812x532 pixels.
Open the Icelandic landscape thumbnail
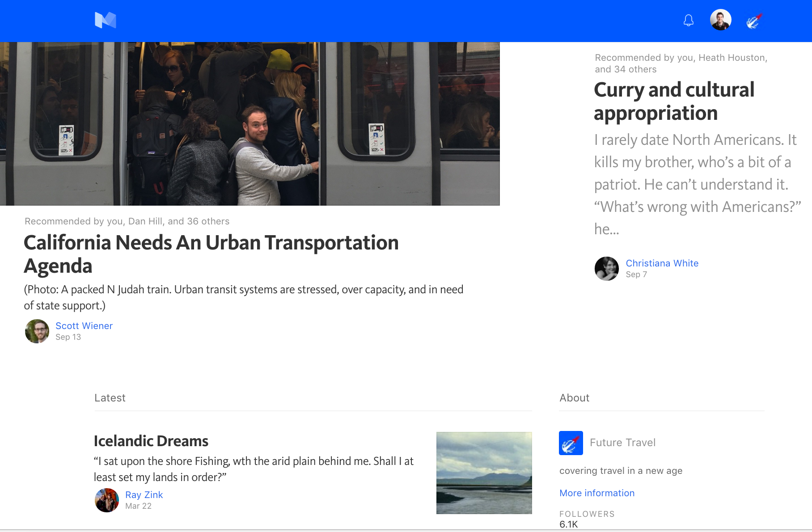click(x=484, y=473)
